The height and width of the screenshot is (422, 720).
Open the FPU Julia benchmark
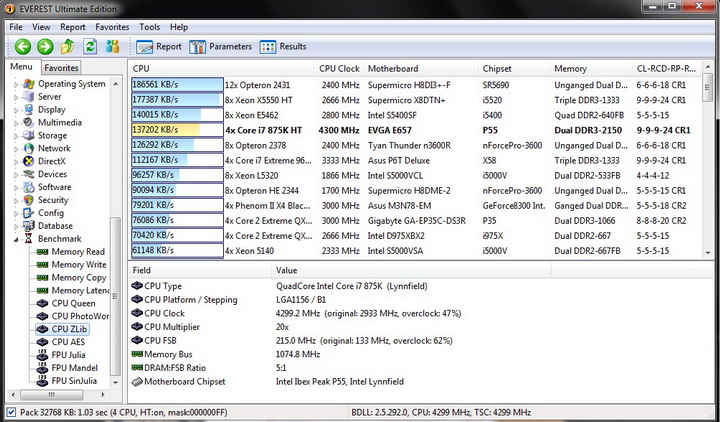click(x=68, y=355)
